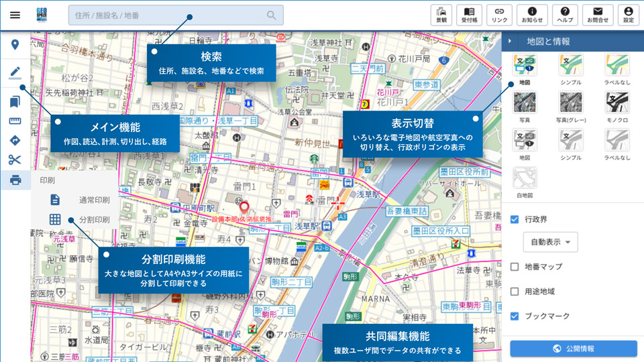
Task: Select the pencil drawing tool
Action: click(x=15, y=72)
